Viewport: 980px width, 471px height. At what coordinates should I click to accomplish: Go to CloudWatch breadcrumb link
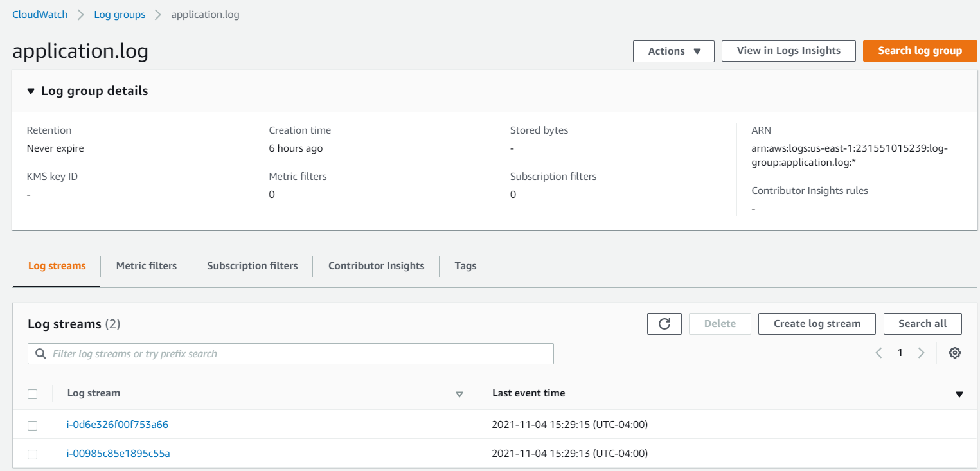[x=40, y=14]
